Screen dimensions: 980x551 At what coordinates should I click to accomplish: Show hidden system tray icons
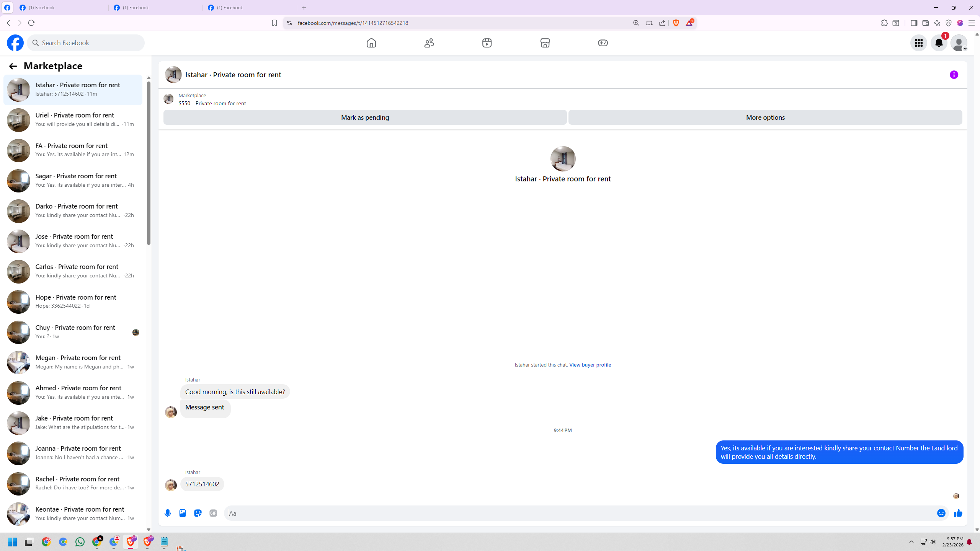tap(911, 542)
